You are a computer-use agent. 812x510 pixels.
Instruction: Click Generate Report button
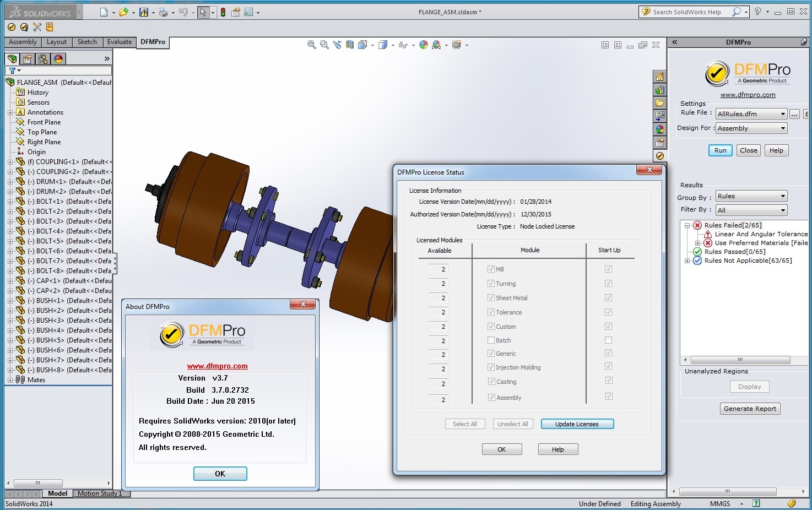pyautogui.click(x=750, y=409)
